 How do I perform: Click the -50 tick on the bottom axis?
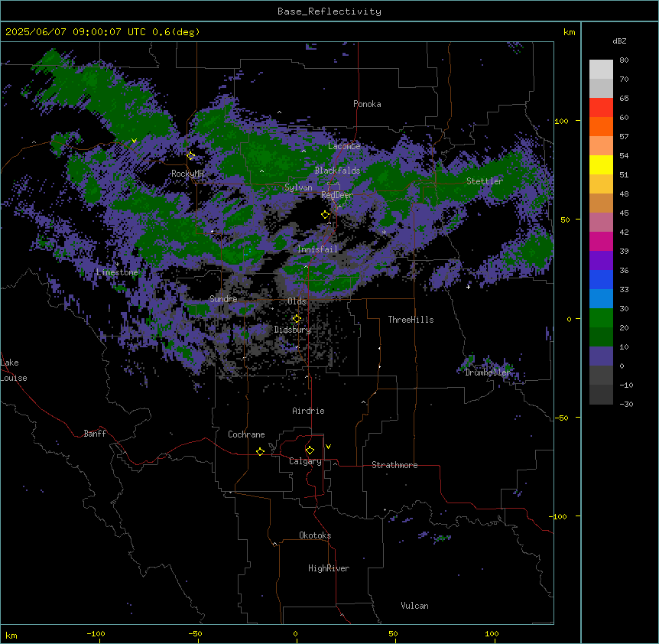click(x=195, y=634)
